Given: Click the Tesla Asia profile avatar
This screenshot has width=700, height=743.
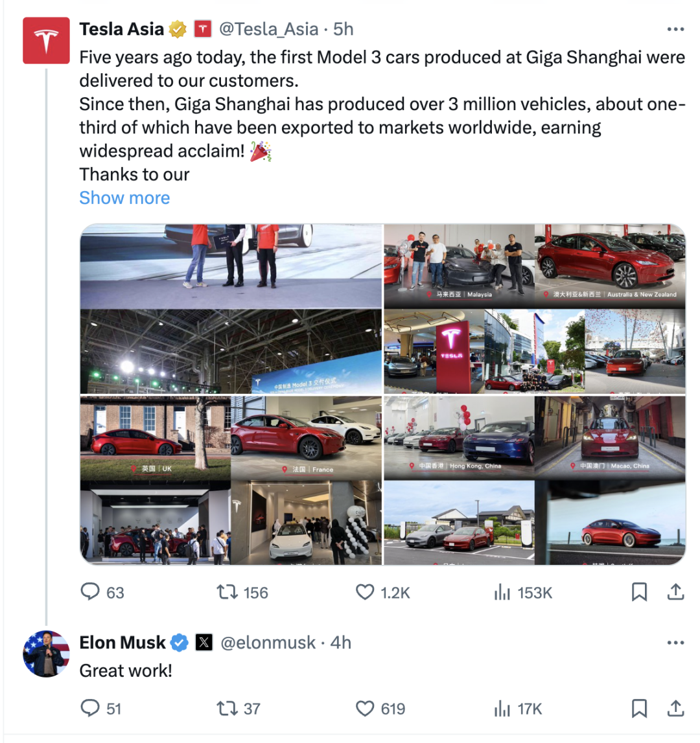Looking at the screenshot, I should point(46,41).
